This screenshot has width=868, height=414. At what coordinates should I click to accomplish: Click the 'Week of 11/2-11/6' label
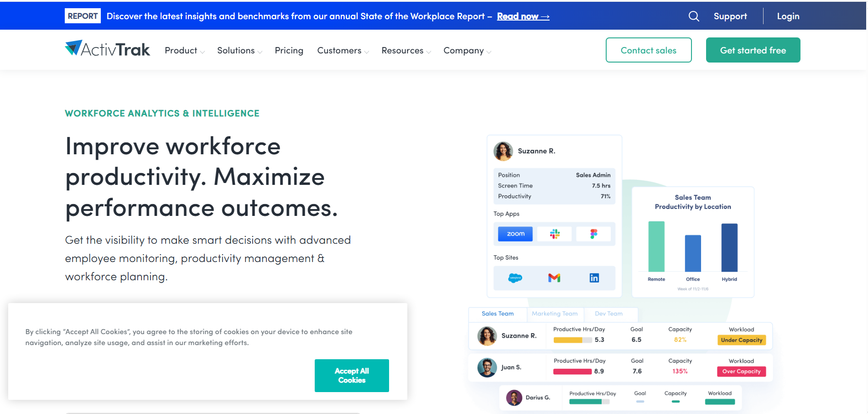(692, 289)
